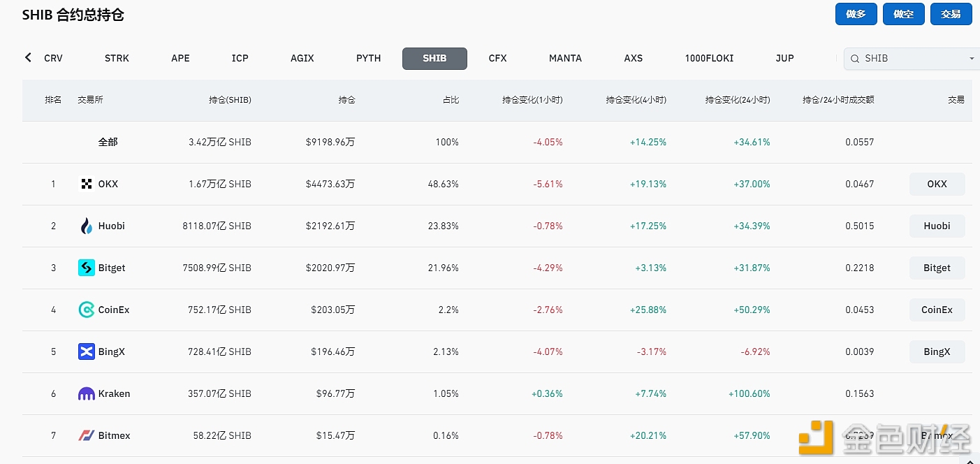Click the Kraken exchange name
Viewport: 980px width, 464px height.
pyautogui.click(x=114, y=394)
